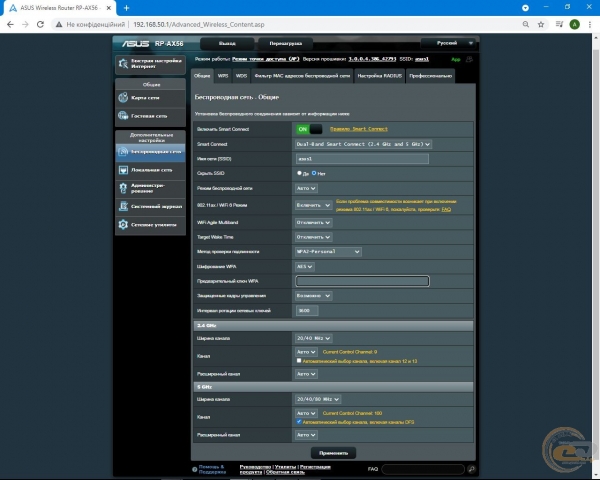Click the FAQ search input box

[423, 469]
